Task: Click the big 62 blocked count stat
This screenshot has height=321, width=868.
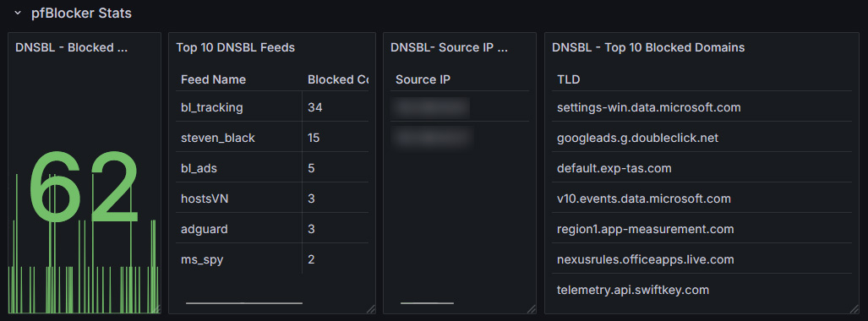Action: pos(84,187)
